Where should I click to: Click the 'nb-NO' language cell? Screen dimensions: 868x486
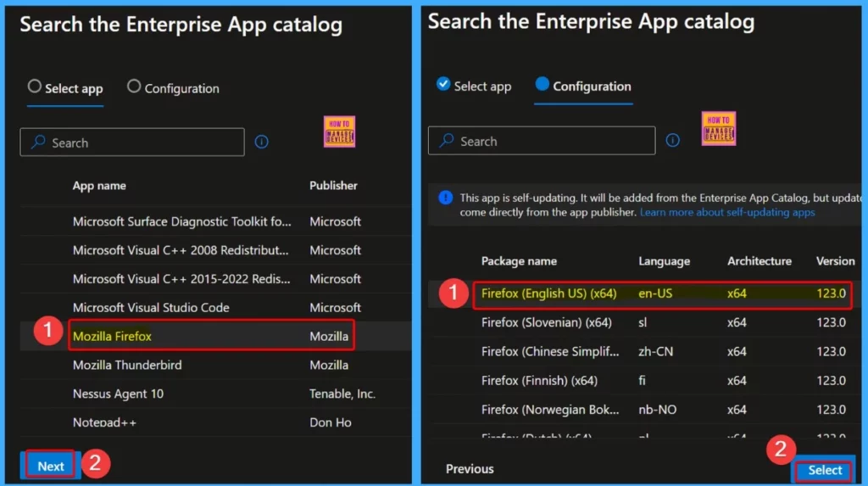657,410
